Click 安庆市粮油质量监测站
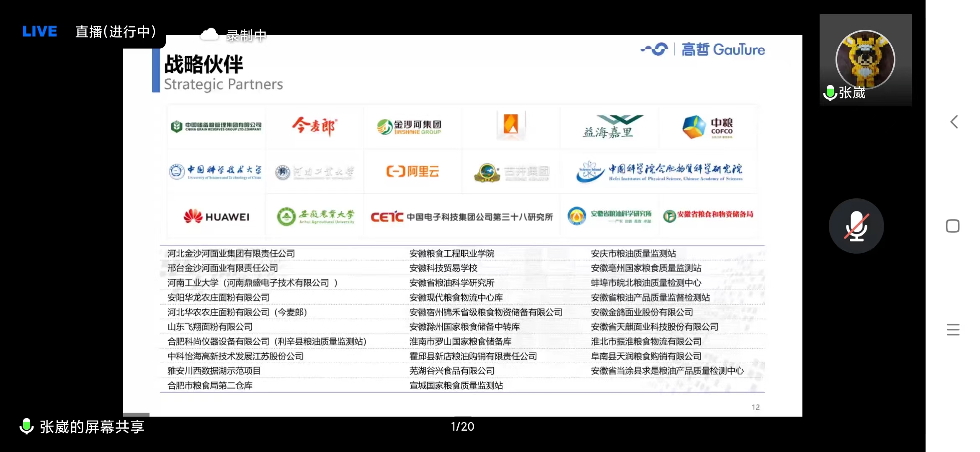Viewport: 980px width, 452px height. tap(633, 254)
